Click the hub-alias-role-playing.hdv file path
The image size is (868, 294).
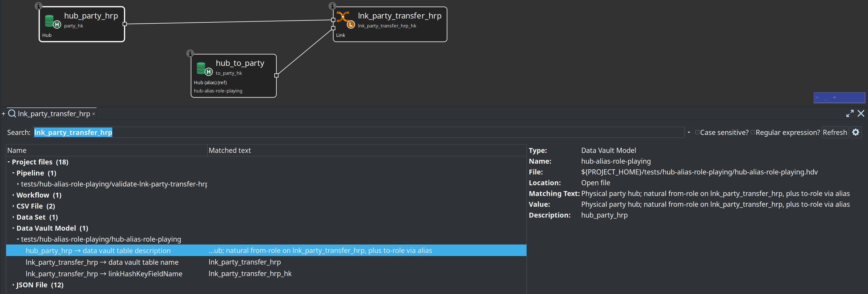(x=699, y=172)
